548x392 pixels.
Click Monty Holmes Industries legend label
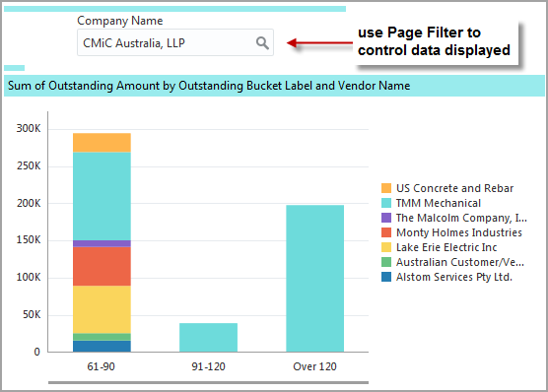459,232
